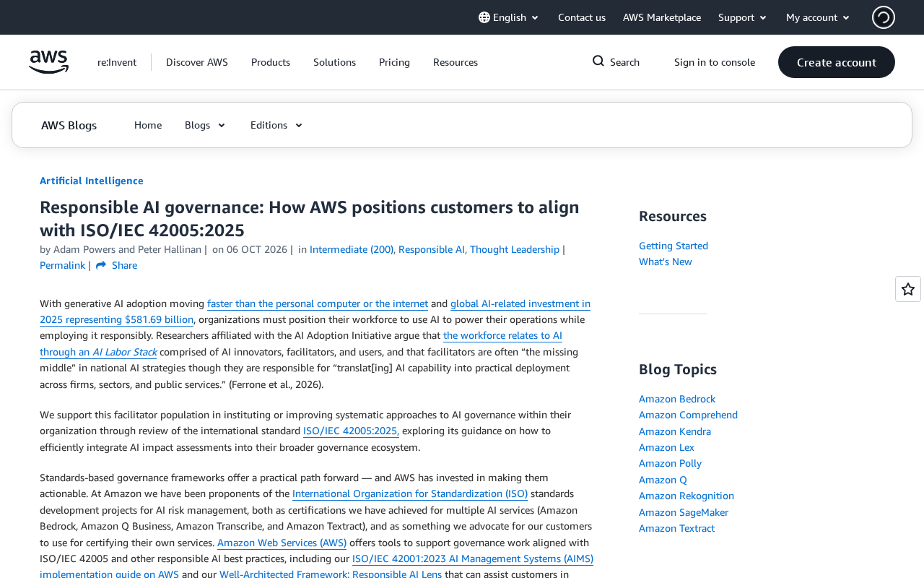Screen dimensions: 924x578
Task: Click the Create account button
Action: [x=837, y=62]
